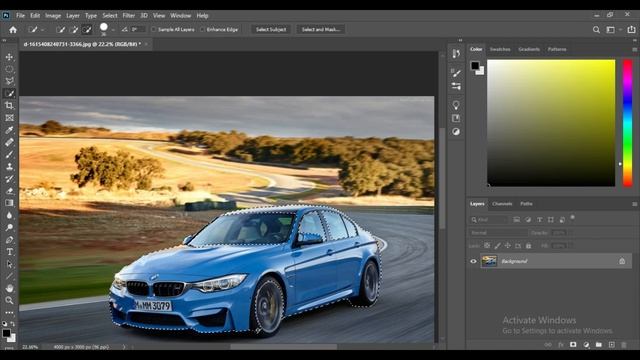Click the Home icon in the options bar
Image resolution: width=640 pixels, height=360 pixels.
13,29
